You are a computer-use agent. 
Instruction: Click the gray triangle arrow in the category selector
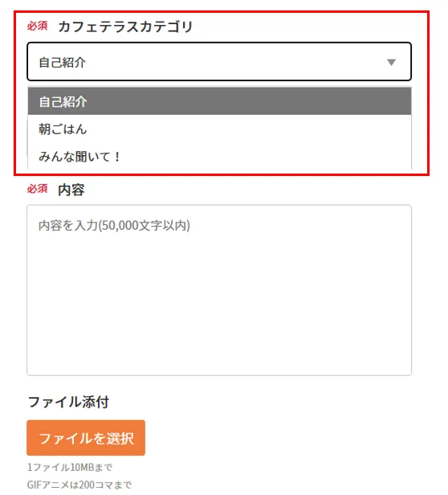pyautogui.click(x=391, y=62)
